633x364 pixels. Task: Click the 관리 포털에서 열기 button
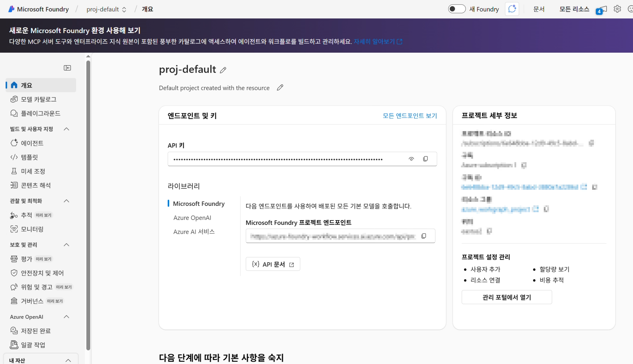tap(506, 297)
